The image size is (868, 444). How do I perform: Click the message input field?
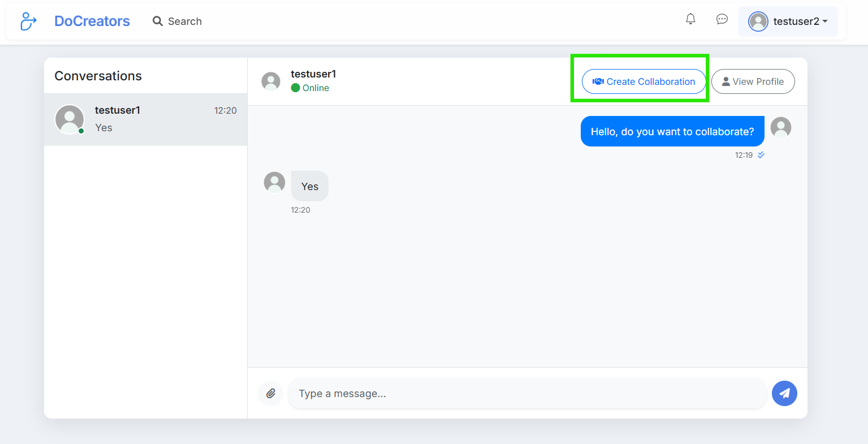pos(526,393)
